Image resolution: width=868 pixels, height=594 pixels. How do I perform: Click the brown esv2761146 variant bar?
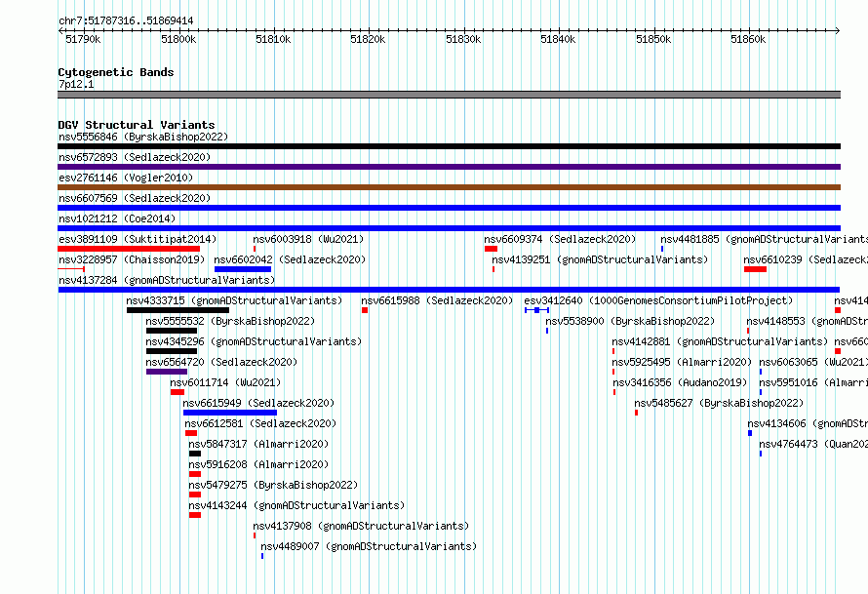449,187
